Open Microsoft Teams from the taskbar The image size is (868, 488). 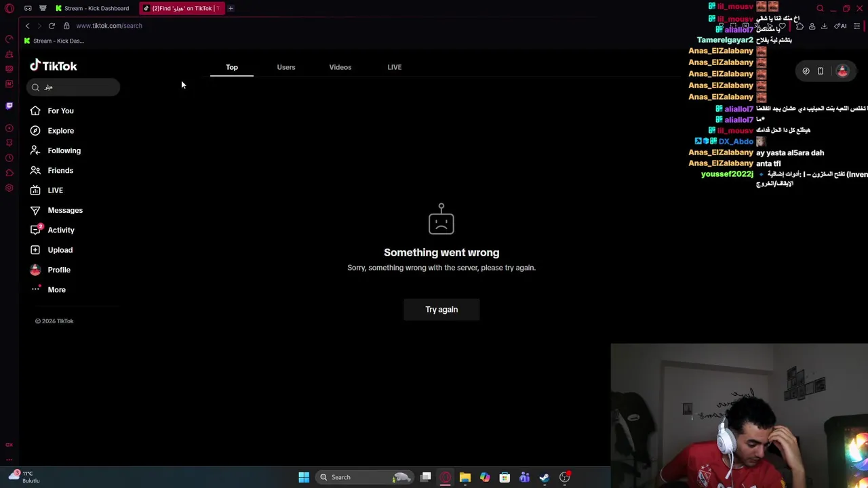coord(524,477)
